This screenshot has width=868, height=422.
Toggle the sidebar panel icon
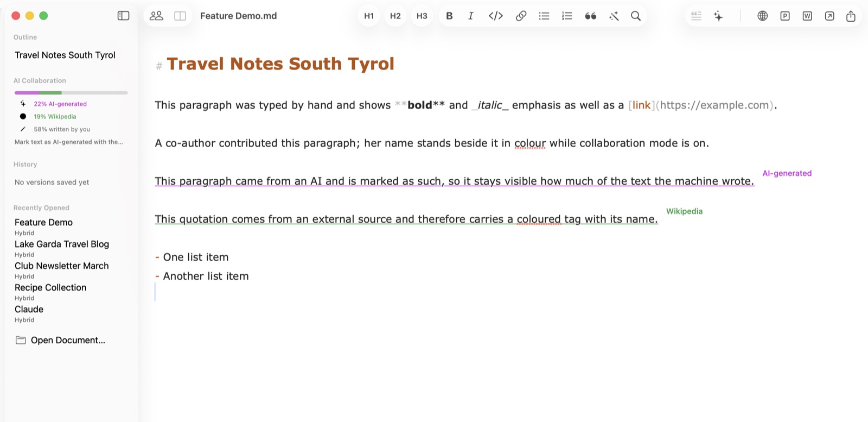124,16
